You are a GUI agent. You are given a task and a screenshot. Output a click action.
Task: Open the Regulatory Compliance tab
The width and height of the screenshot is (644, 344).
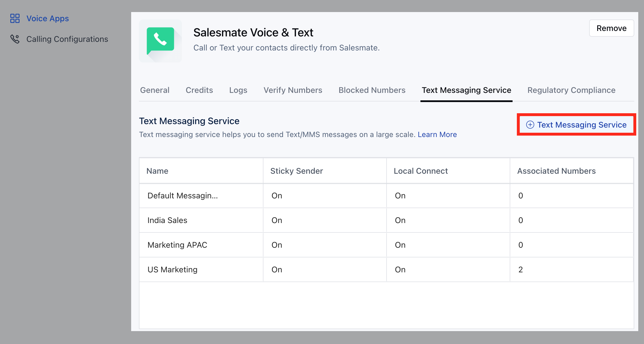(x=571, y=90)
